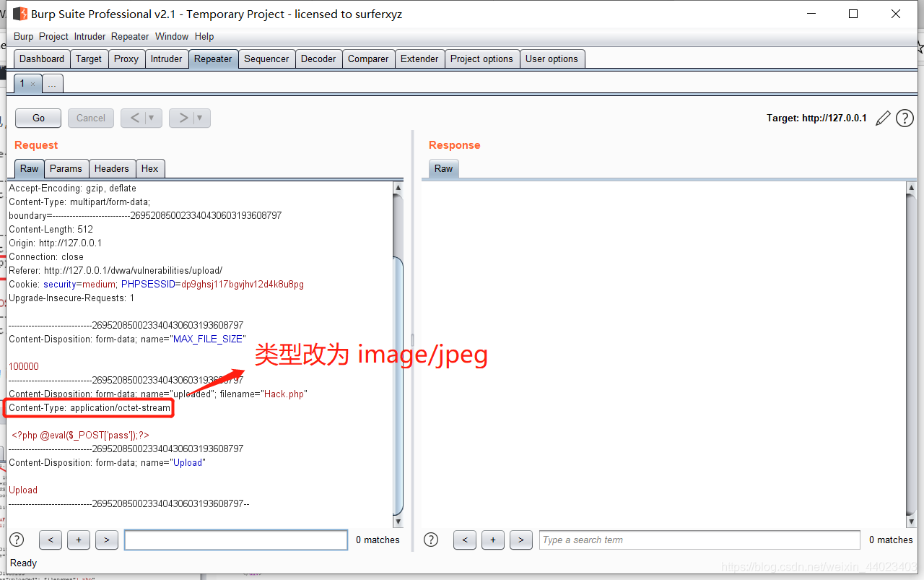Click the Content-Length: 512 line
The width and height of the screenshot is (924, 580).
point(51,230)
